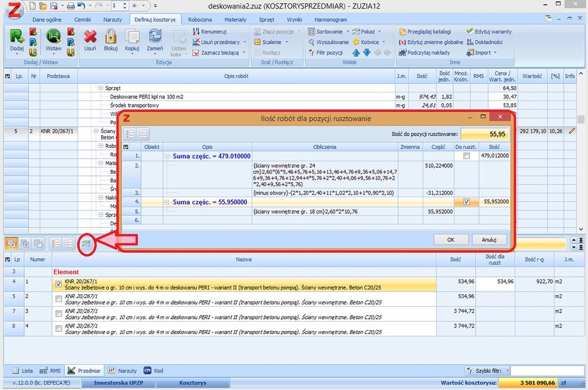Tick Do ruszt. checkbox for Suma częśc. 479.010000
The width and height of the screenshot is (588, 390).
pos(466,156)
